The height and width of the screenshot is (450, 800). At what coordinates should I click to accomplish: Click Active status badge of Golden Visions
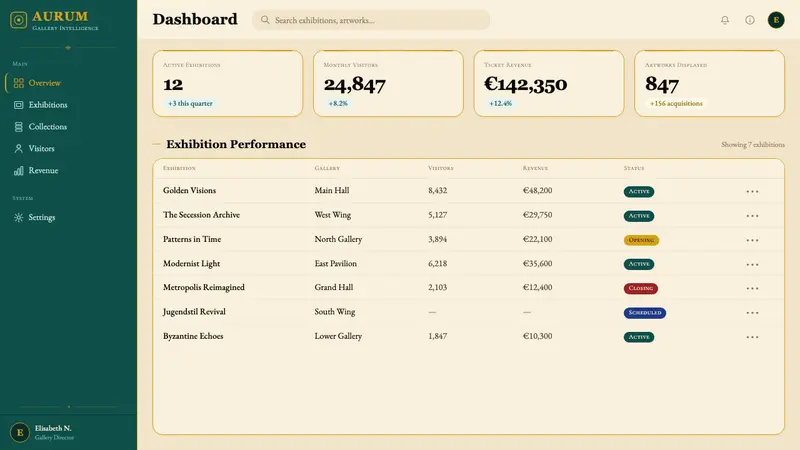(639, 191)
